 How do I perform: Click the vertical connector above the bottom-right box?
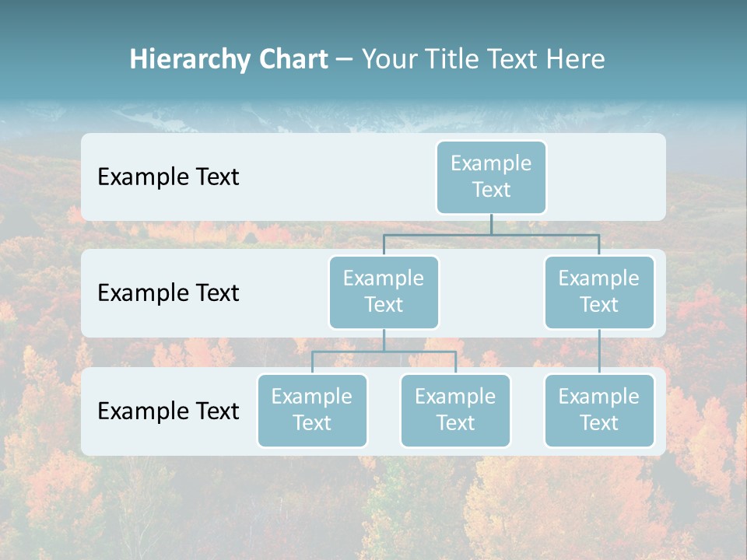(x=599, y=352)
